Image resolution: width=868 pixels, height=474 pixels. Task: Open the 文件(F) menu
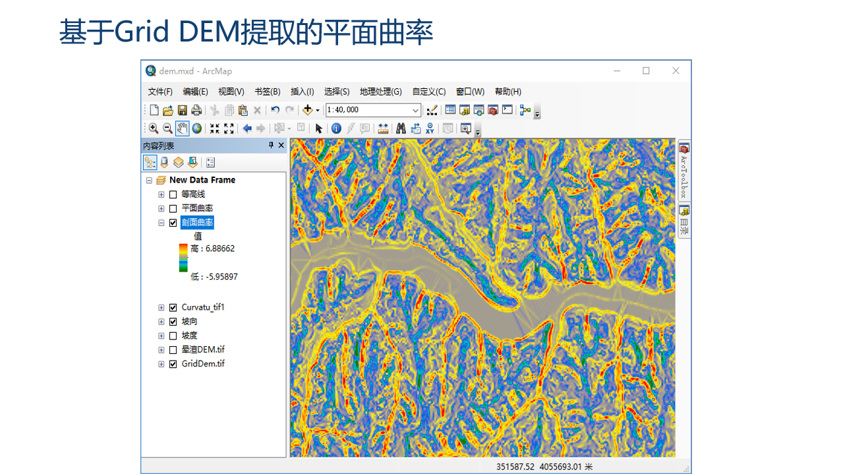[160, 92]
